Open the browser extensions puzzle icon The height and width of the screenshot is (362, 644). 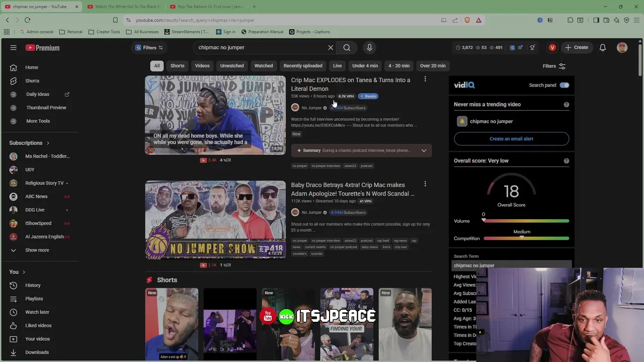click(570, 20)
